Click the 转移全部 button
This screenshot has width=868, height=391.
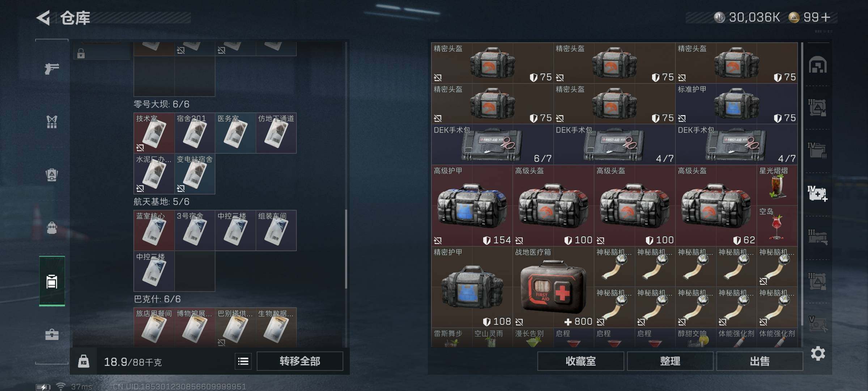[300, 361]
